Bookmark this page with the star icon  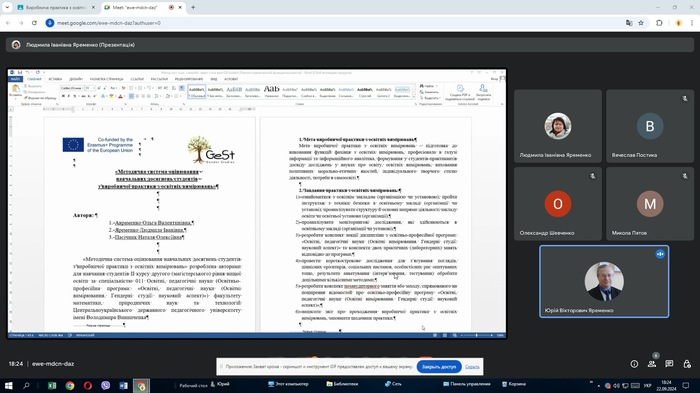click(641, 23)
